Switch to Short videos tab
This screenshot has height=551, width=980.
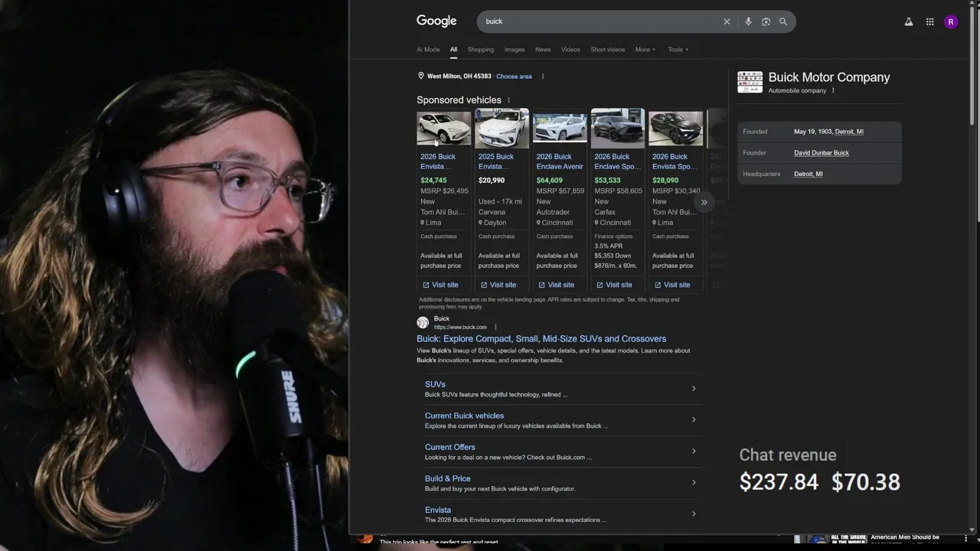point(608,50)
